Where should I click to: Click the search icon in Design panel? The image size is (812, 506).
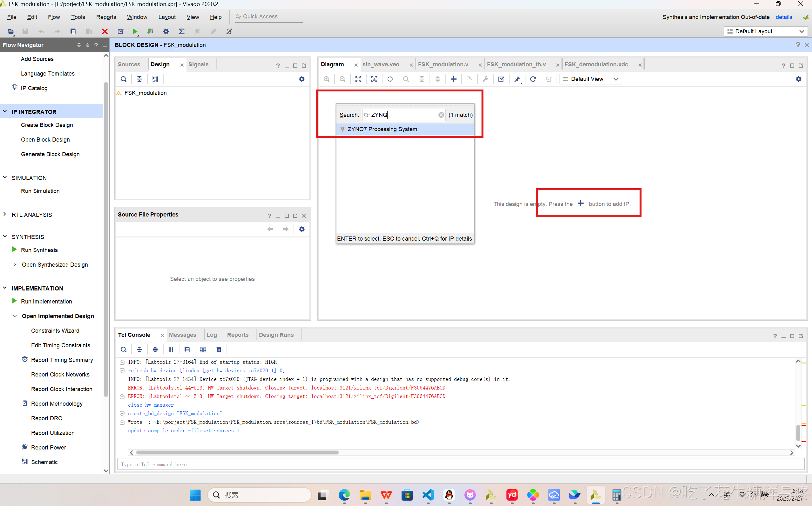tap(124, 79)
